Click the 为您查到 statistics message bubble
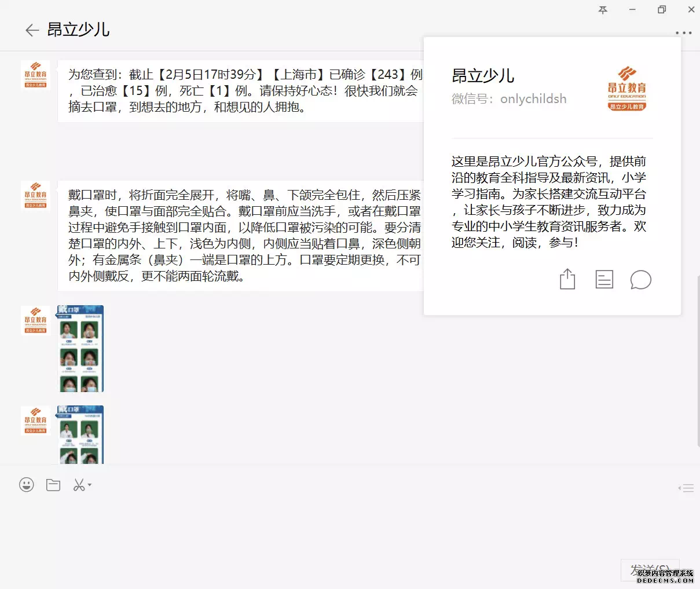This screenshot has width=700, height=589. (241, 91)
